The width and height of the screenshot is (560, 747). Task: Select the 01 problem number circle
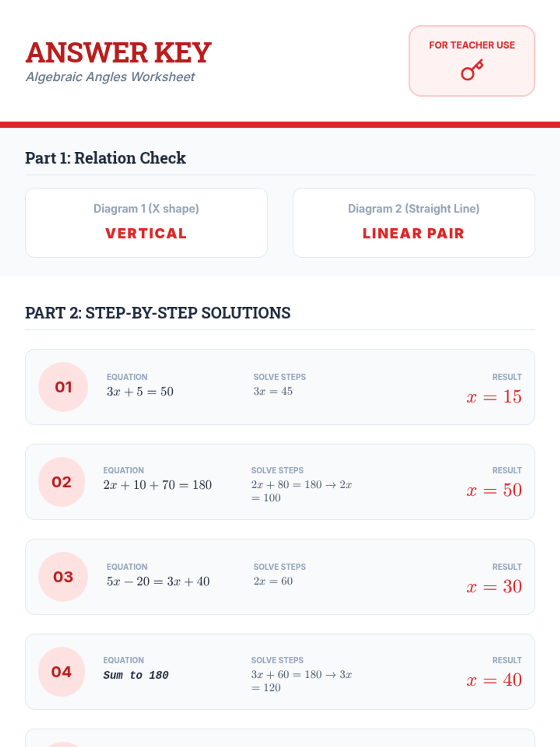(63, 387)
